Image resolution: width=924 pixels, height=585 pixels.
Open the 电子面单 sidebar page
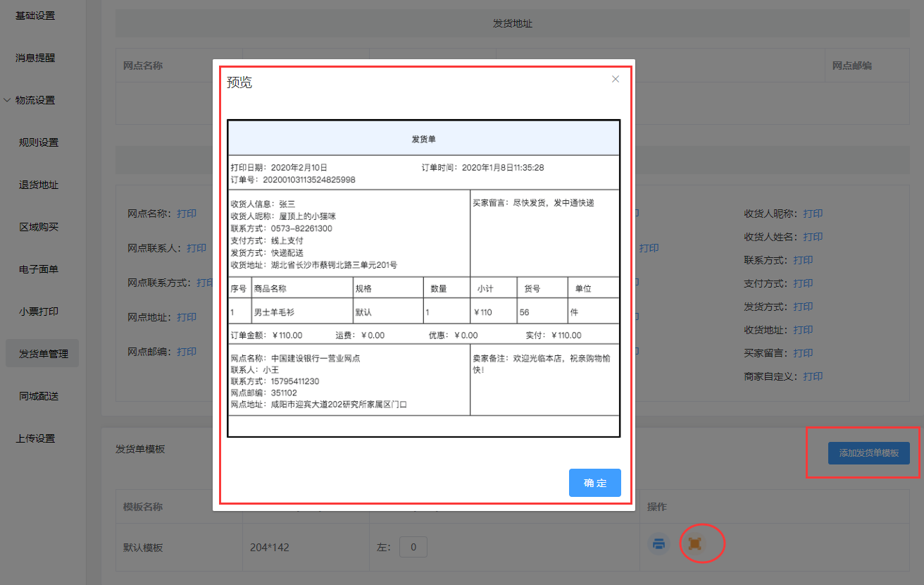(39, 269)
